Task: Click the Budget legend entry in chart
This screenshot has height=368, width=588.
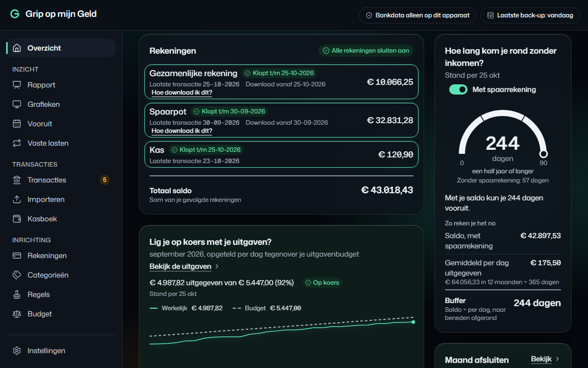Action: click(x=266, y=308)
